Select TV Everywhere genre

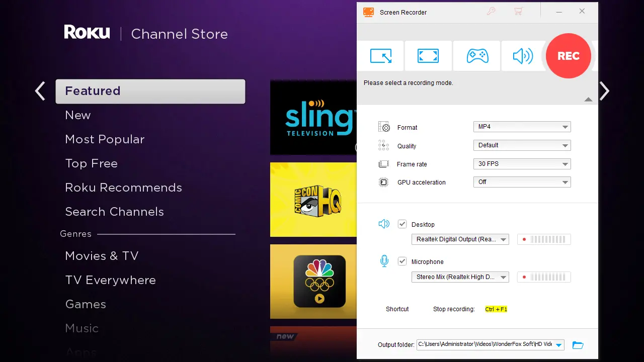(110, 280)
